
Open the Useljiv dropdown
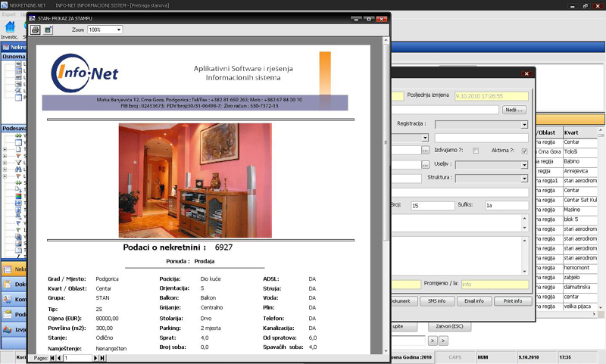coord(524,165)
